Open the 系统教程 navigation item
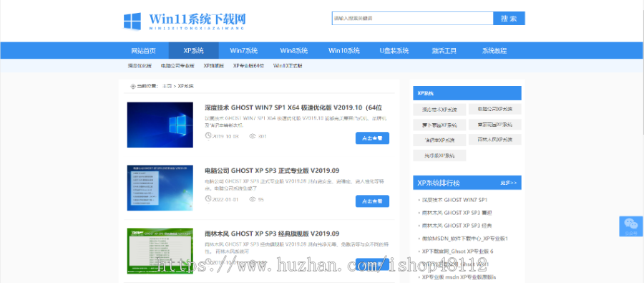 tap(494, 51)
